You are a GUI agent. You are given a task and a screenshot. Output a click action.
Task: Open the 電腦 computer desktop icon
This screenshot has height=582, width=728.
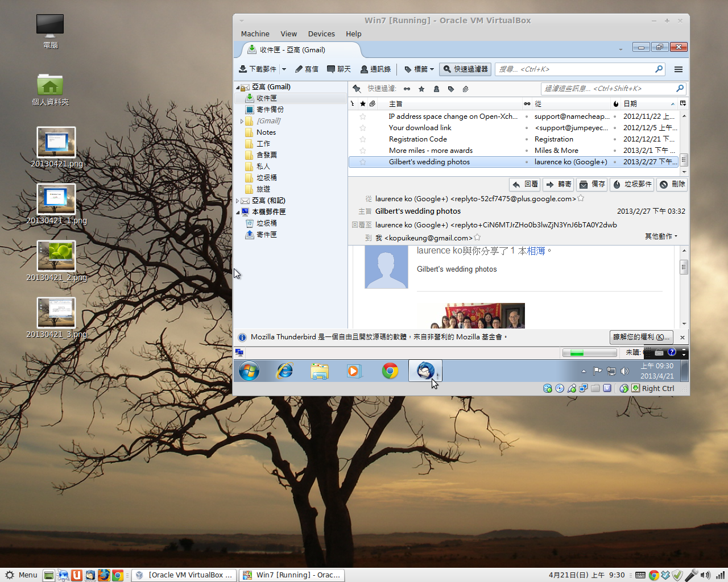[50, 32]
